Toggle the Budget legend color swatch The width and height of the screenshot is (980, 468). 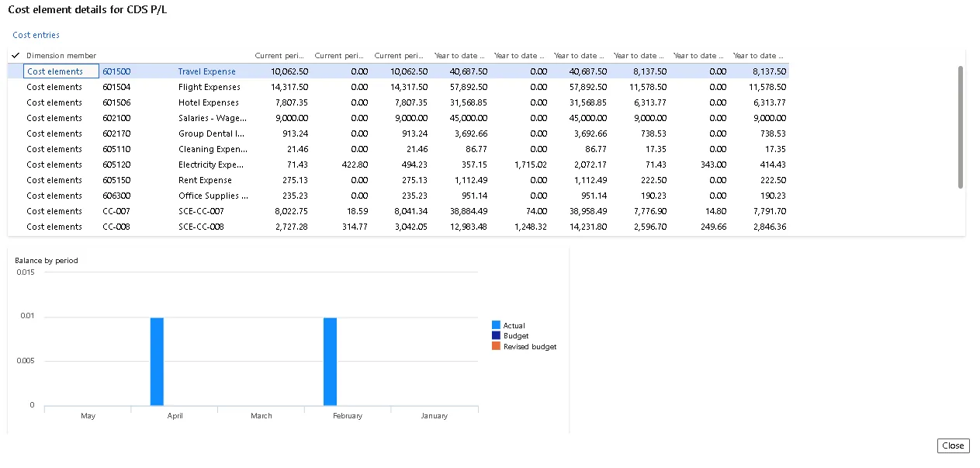(496, 335)
